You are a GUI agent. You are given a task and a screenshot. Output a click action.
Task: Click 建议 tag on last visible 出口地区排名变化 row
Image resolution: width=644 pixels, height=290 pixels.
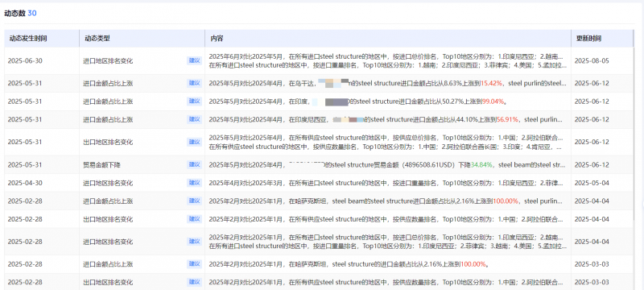(194, 282)
